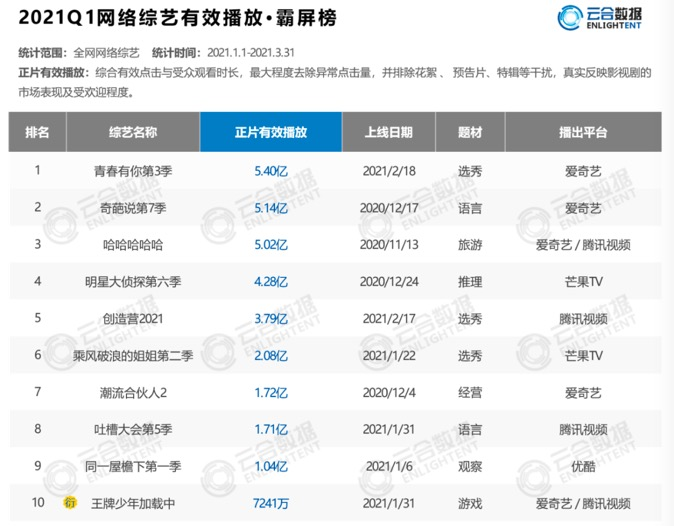Image resolution: width=674 pixels, height=526 pixels.
Task: Select the 题材 column header
Action: click(470, 132)
